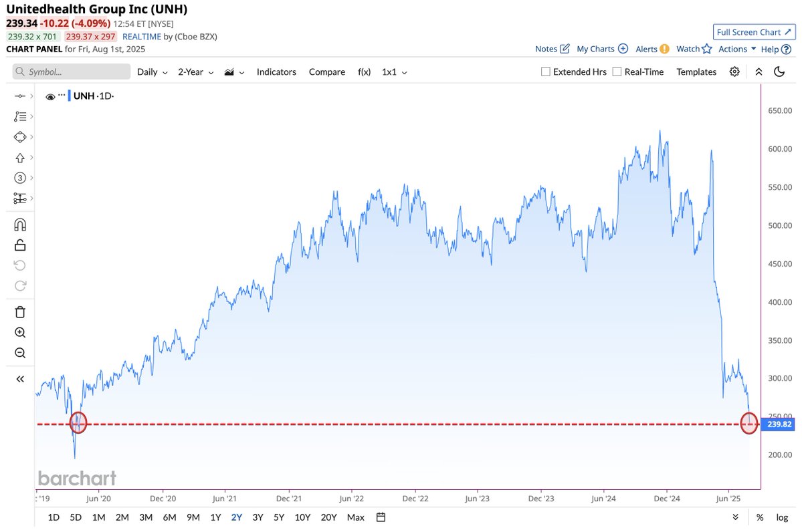This screenshot has width=802, height=532.
Task: Click the Unitedhealth Group Inc (UNH) title
Action: 97,9
